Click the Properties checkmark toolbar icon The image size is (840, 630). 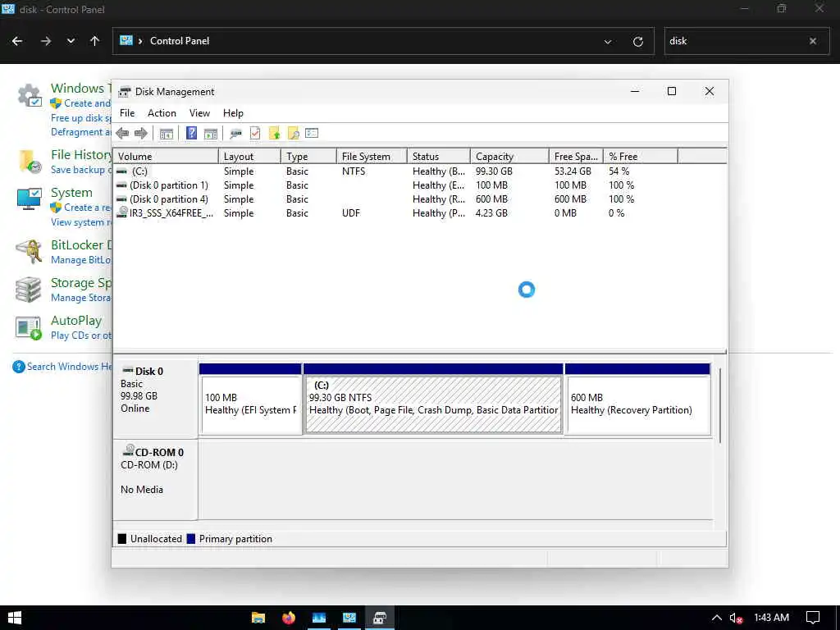pos(255,134)
